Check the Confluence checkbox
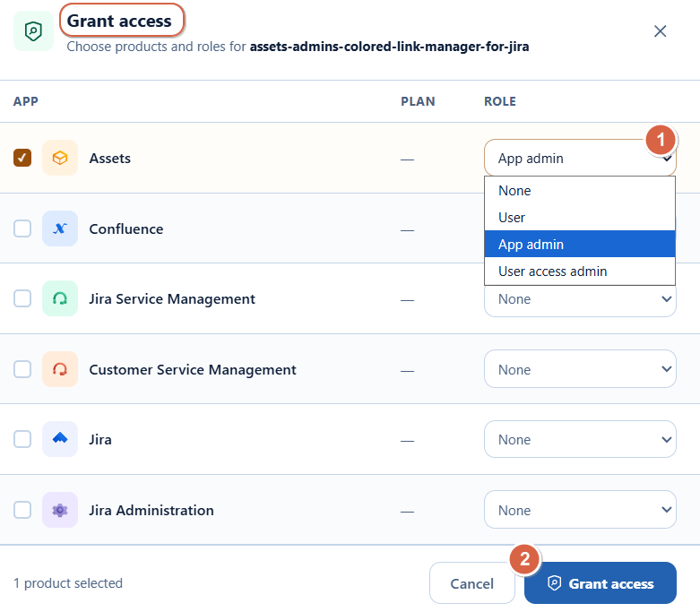Screen dimensions: 700x612 click(22, 228)
